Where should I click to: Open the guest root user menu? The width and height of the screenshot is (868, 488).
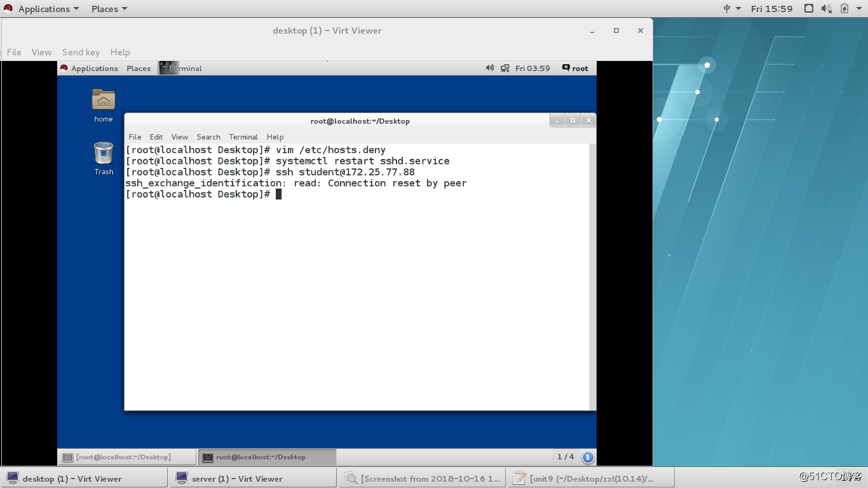coord(575,69)
